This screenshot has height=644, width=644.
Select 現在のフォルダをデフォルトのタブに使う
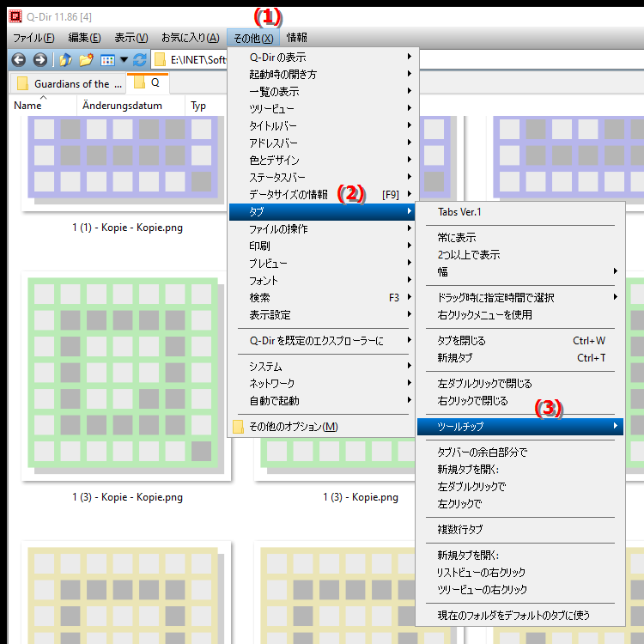[x=520, y=616]
